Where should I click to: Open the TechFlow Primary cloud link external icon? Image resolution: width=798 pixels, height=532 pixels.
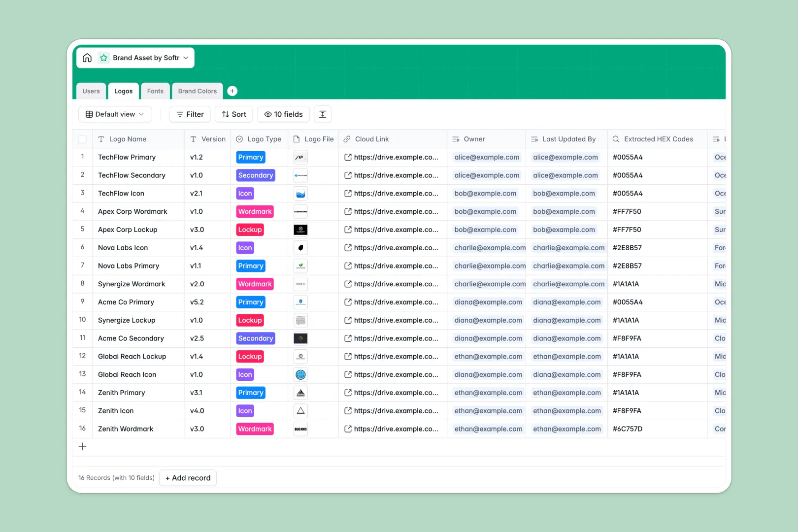pos(349,157)
